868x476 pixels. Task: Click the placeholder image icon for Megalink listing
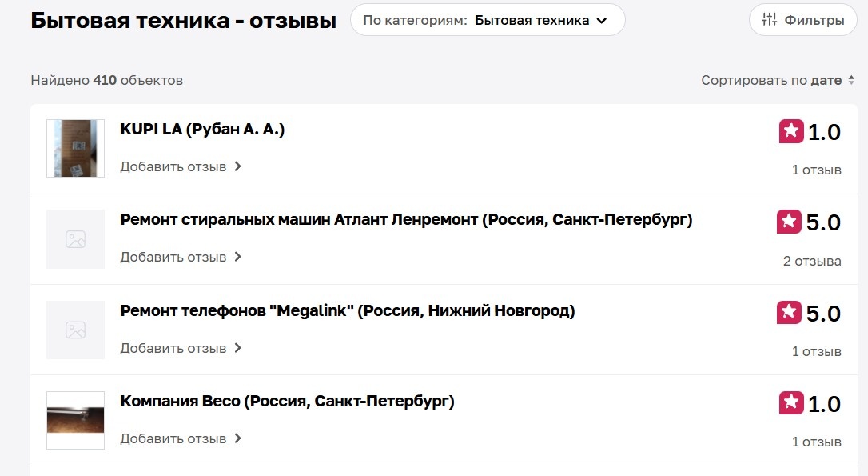pos(75,330)
